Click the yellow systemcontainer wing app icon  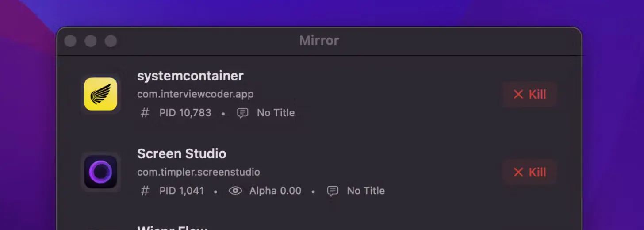click(100, 94)
